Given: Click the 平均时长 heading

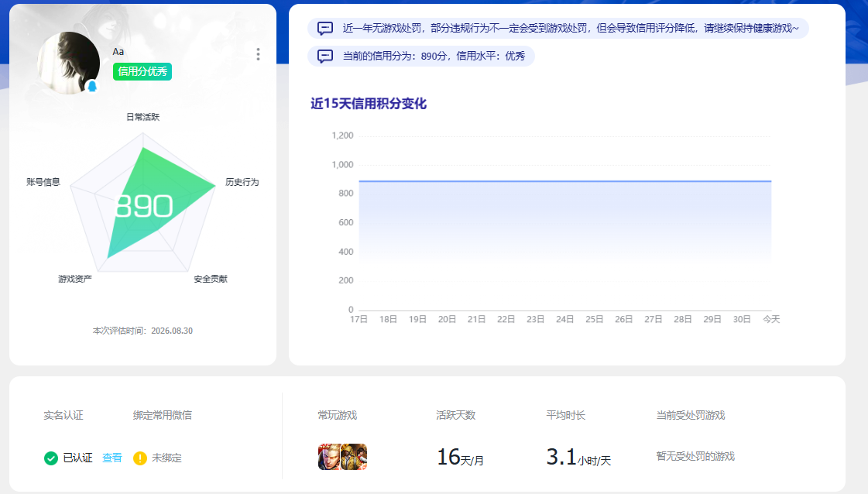Looking at the screenshot, I should tap(566, 415).
